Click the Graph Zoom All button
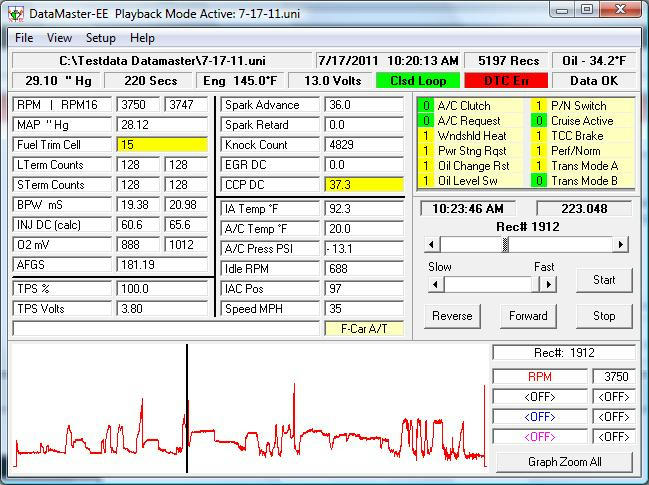 point(564,462)
